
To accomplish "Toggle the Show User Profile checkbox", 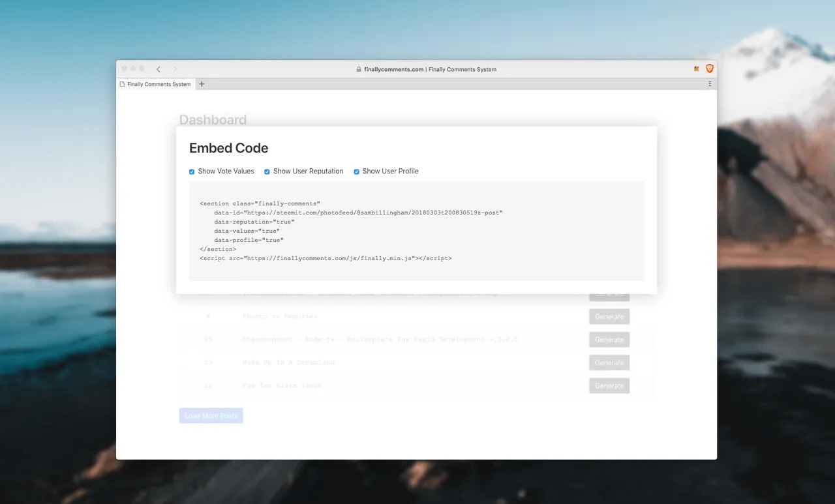I will [x=356, y=171].
